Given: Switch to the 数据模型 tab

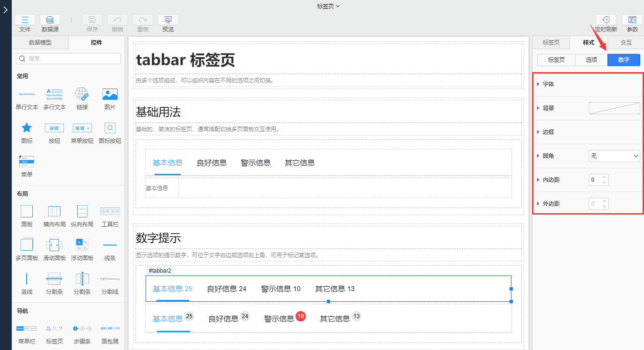Looking at the screenshot, I should point(40,43).
